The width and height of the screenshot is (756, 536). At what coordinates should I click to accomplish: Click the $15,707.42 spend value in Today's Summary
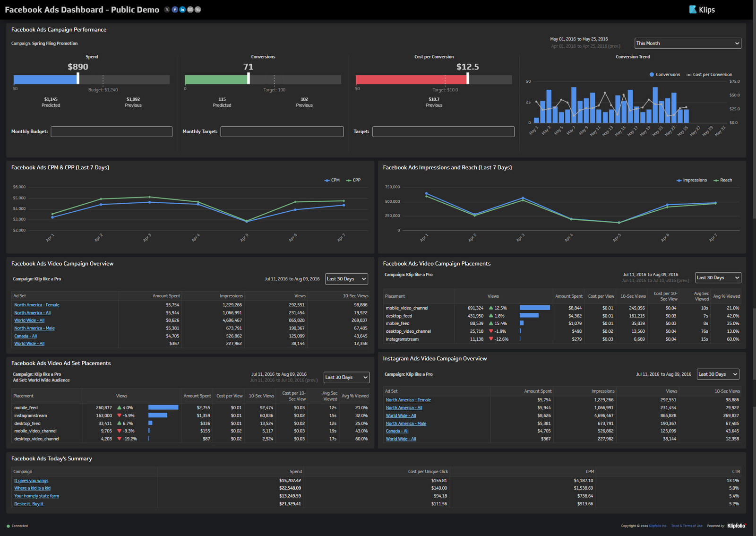(290, 481)
